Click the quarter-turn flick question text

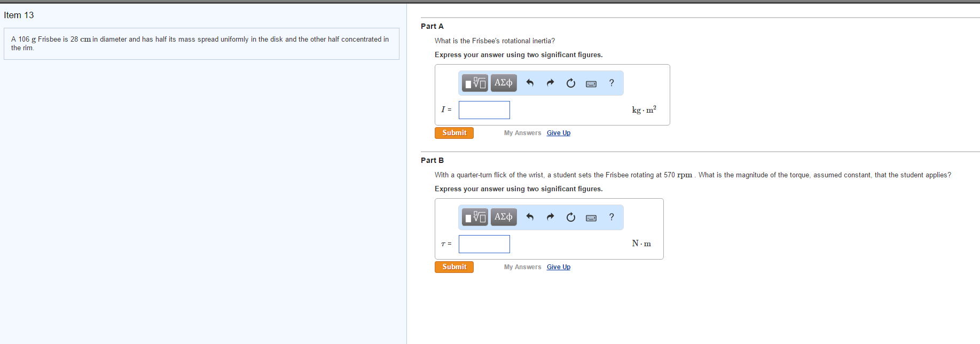tap(693, 175)
